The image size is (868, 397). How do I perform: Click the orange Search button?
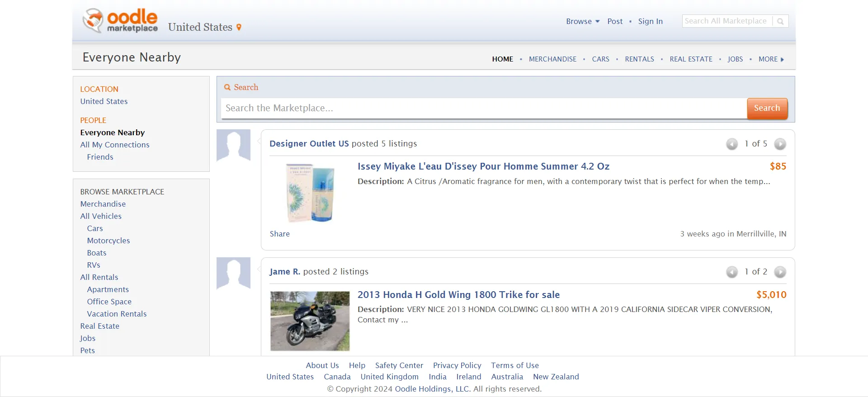point(767,109)
